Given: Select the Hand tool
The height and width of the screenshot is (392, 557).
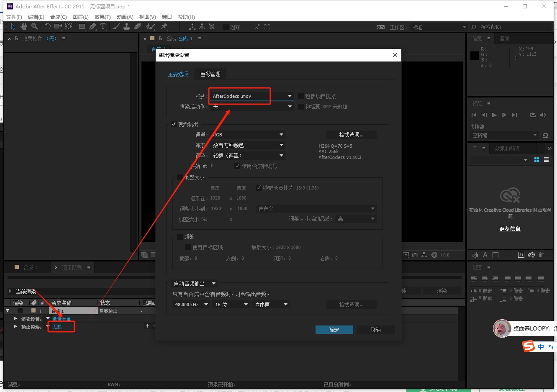Looking at the screenshot, I should point(24,27).
